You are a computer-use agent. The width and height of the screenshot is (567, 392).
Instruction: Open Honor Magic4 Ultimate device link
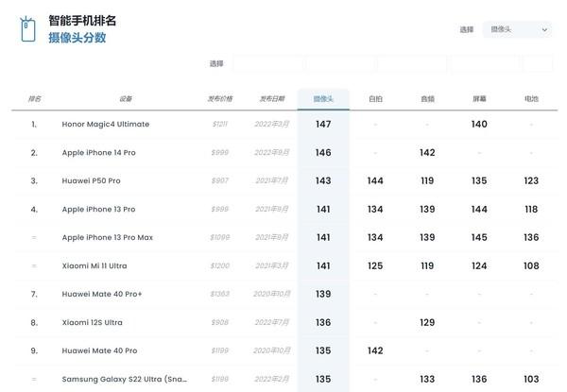tap(106, 125)
